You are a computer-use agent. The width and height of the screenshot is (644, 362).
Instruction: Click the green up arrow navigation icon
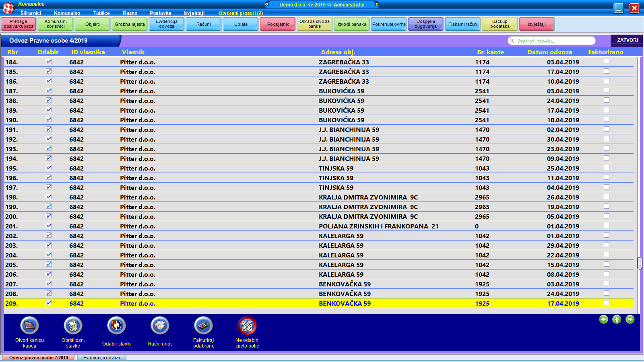pos(617,319)
